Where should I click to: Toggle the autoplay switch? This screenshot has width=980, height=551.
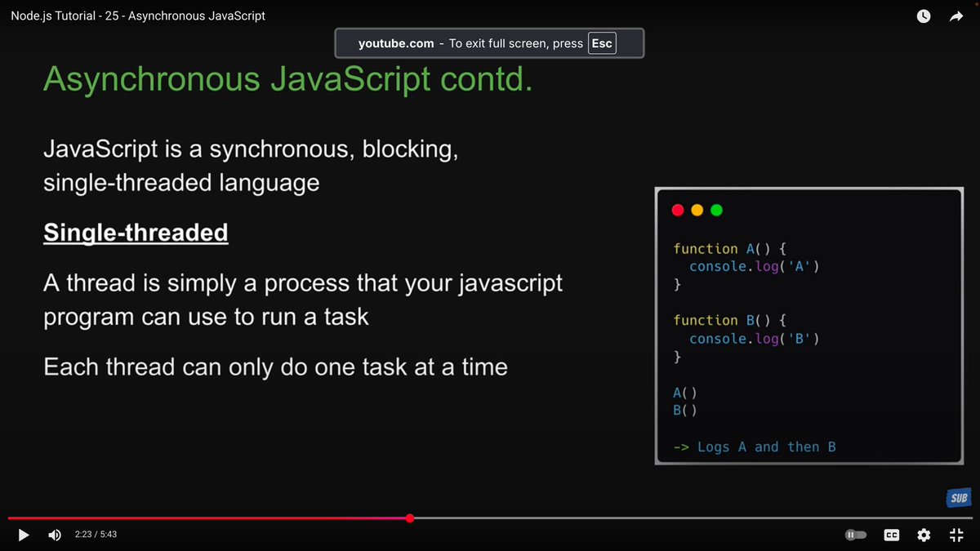[x=855, y=535]
